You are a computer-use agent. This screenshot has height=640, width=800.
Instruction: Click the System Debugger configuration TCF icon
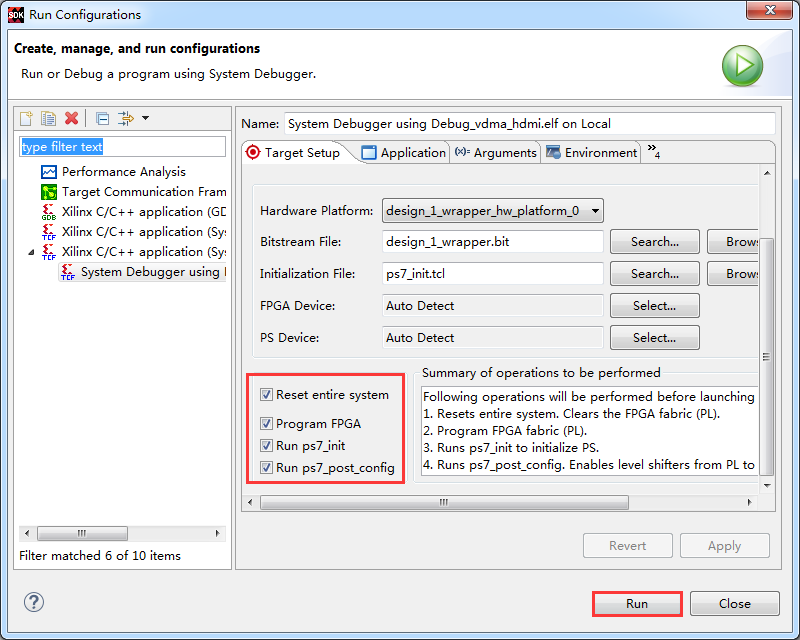(x=68, y=272)
